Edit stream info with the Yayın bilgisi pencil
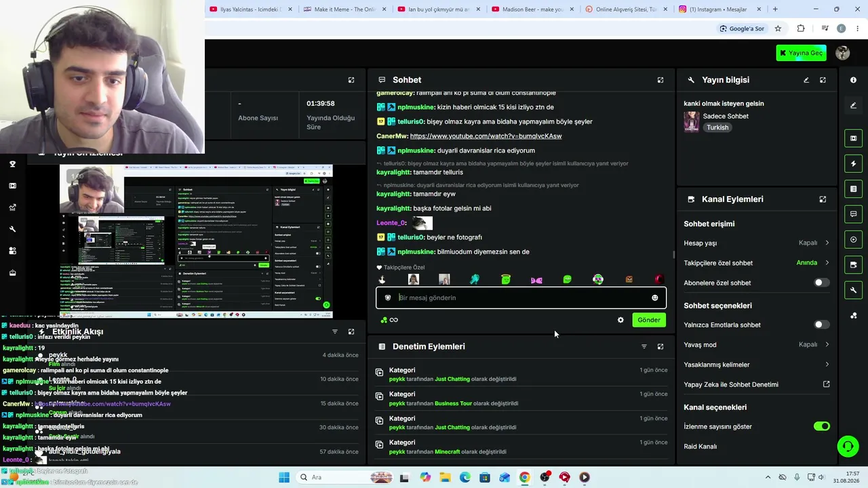This screenshot has height=488, width=868. coord(806,80)
